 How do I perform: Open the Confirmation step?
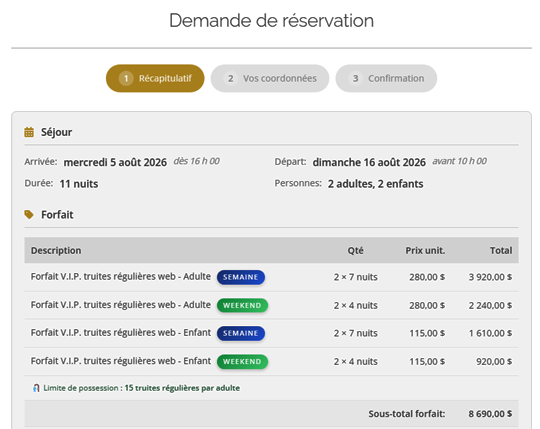pyautogui.click(x=386, y=78)
